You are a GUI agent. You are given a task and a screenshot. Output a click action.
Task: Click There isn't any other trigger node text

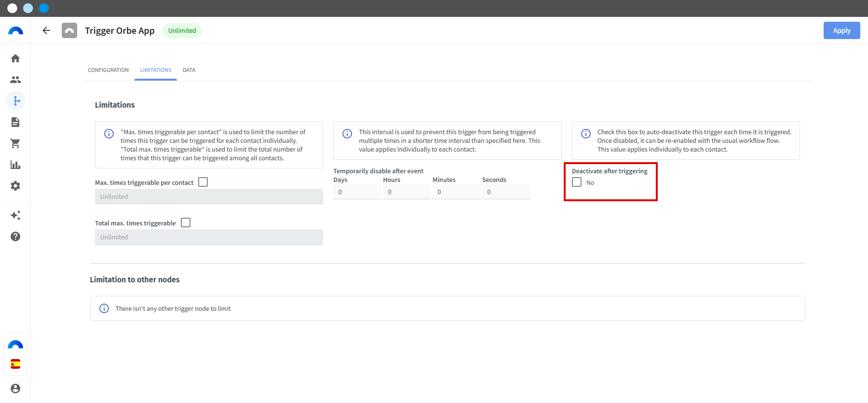[x=173, y=308]
